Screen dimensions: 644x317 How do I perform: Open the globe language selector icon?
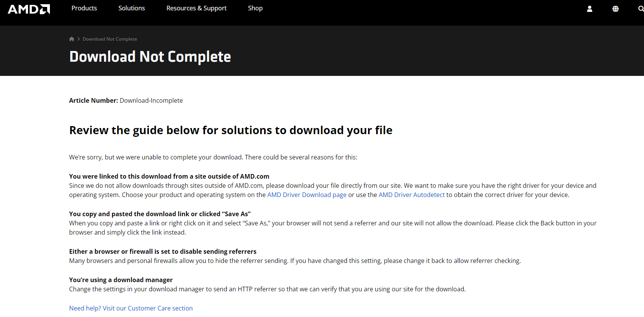click(x=615, y=9)
